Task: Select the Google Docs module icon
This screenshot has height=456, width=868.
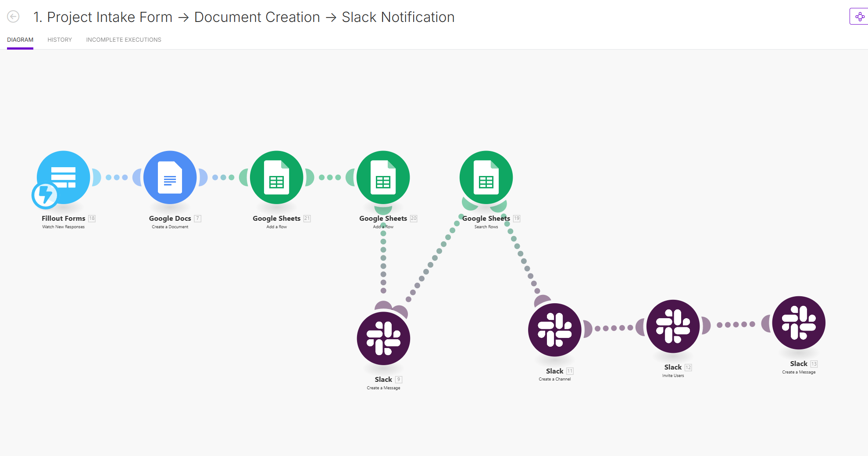Action: (170, 177)
